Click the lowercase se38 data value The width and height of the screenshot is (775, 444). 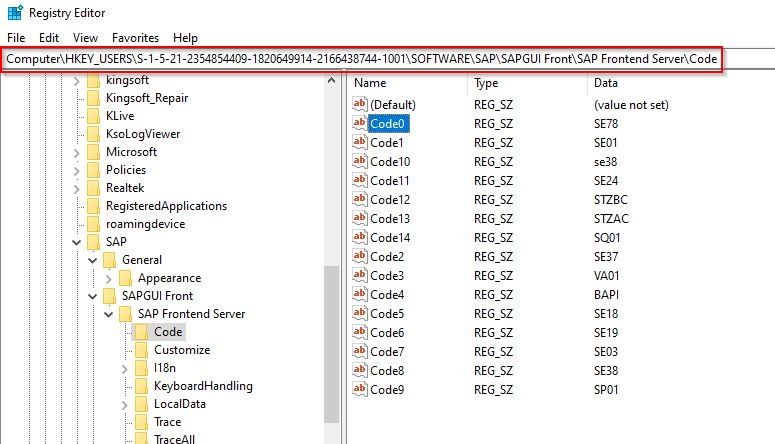[x=605, y=162]
